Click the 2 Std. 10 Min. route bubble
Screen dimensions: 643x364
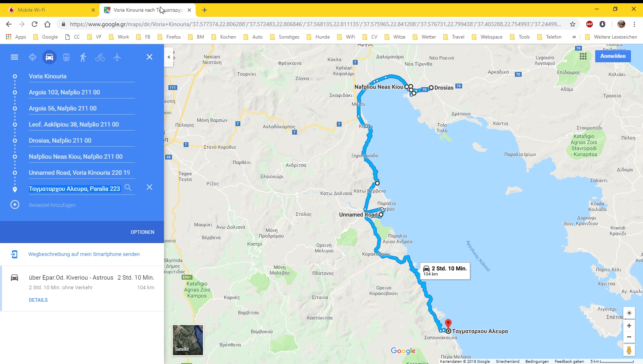coord(445,271)
